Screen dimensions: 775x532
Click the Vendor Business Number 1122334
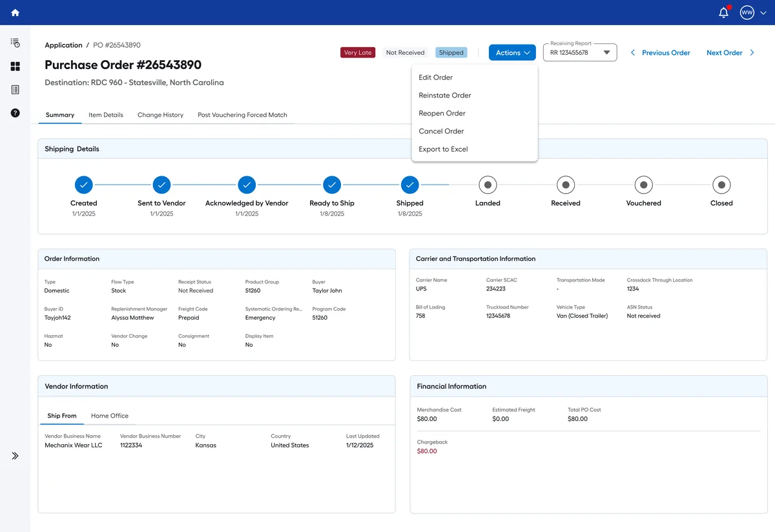[131, 445]
